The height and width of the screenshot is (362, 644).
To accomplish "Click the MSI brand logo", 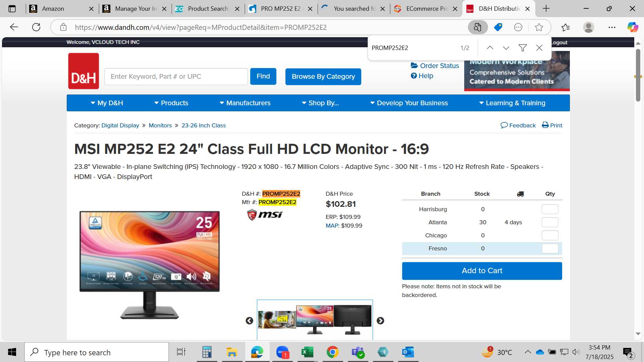I will pyautogui.click(x=265, y=215).
